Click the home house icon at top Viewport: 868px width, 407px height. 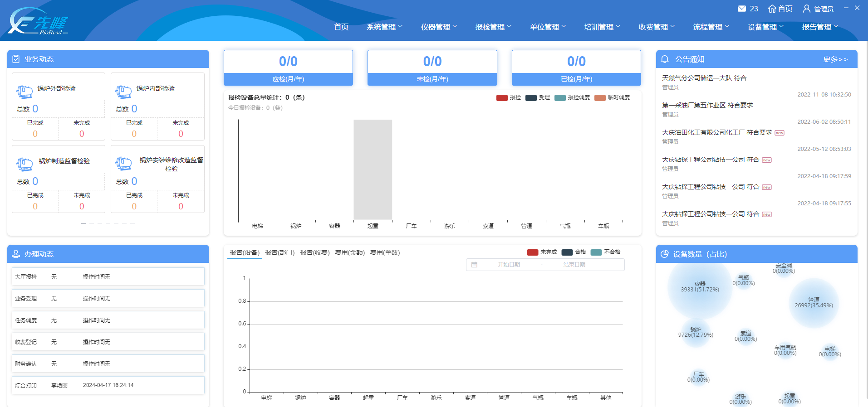pyautogui.click(x=772, y=9)
